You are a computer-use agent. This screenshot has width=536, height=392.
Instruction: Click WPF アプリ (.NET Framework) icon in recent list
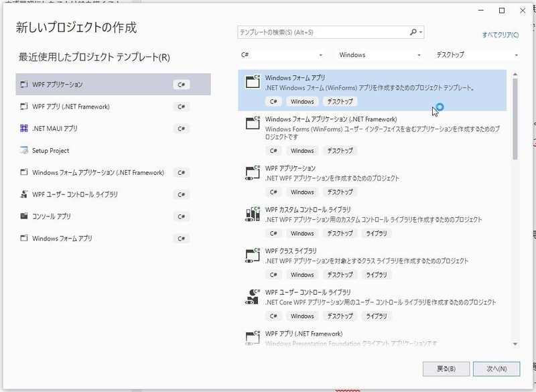click(x=24, y=107)
